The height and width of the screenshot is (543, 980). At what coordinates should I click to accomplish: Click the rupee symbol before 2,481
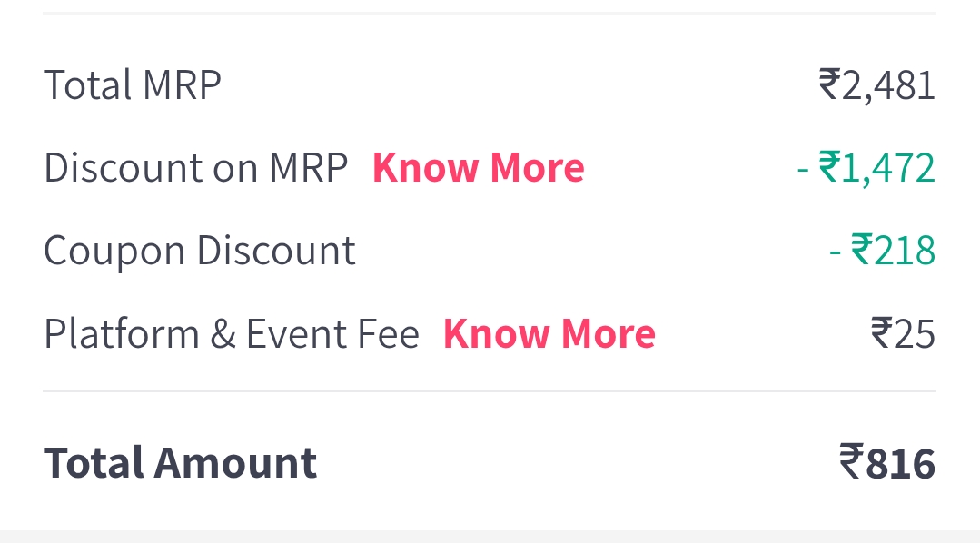pyautogui.click(x=829, y=85)
